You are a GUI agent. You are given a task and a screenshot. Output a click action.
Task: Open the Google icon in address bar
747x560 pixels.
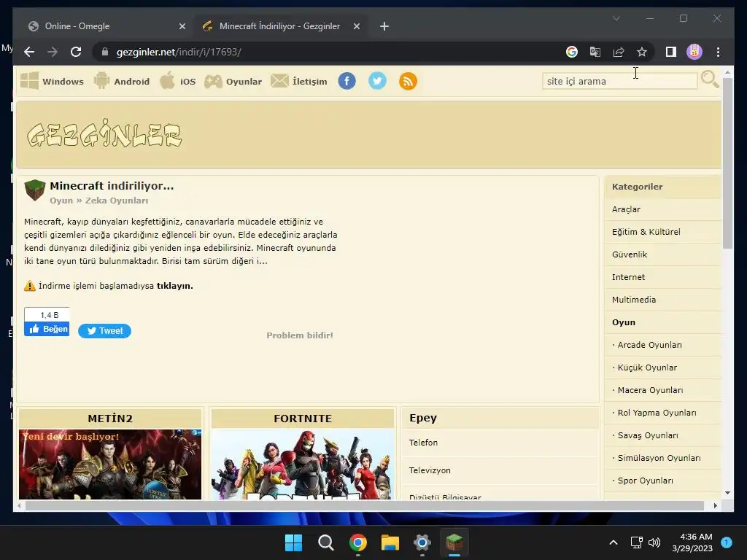[x=572, y=52]
